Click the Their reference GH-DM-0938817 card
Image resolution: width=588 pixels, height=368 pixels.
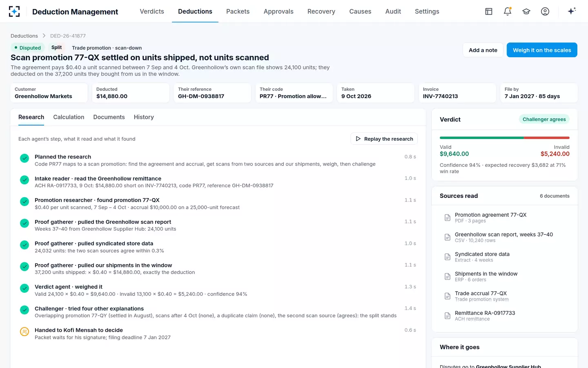click(212, 93)
